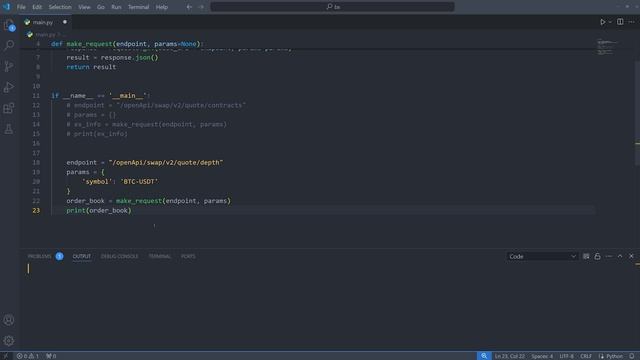This screenshot has height=360, width=640.
Task: Open editor More Actions ellipsis
Action: click(631, 22)
